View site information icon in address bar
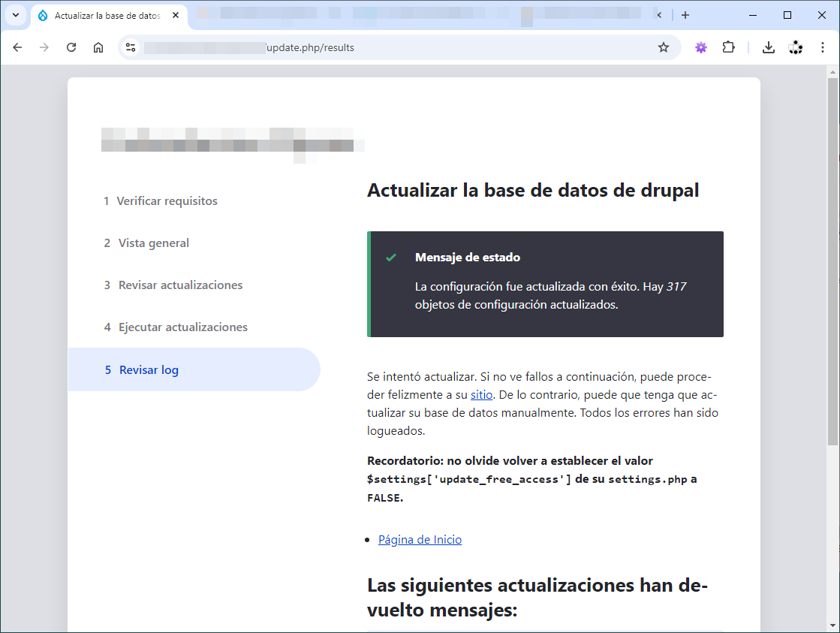 coord(131,47)
